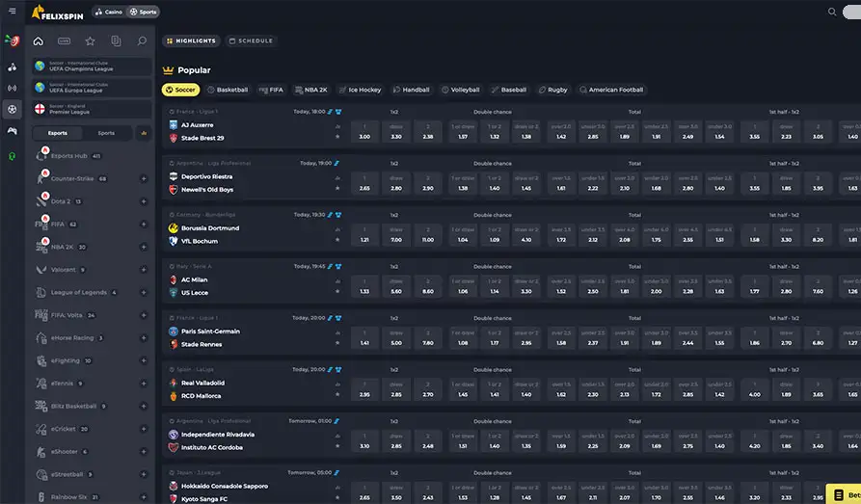Filter popular events by Ice Hockey

point(360,90)
